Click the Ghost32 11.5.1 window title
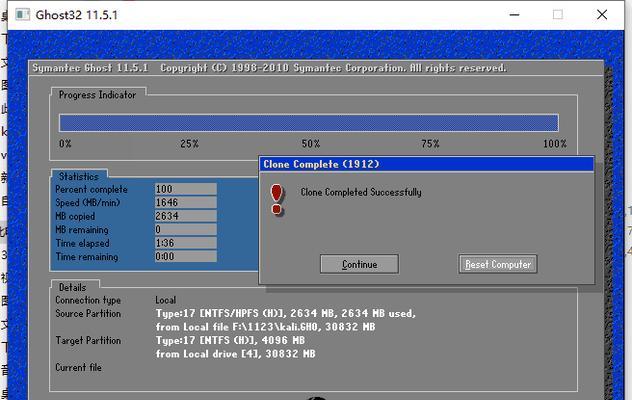The image size is (632, 400). tap(77, 15)
